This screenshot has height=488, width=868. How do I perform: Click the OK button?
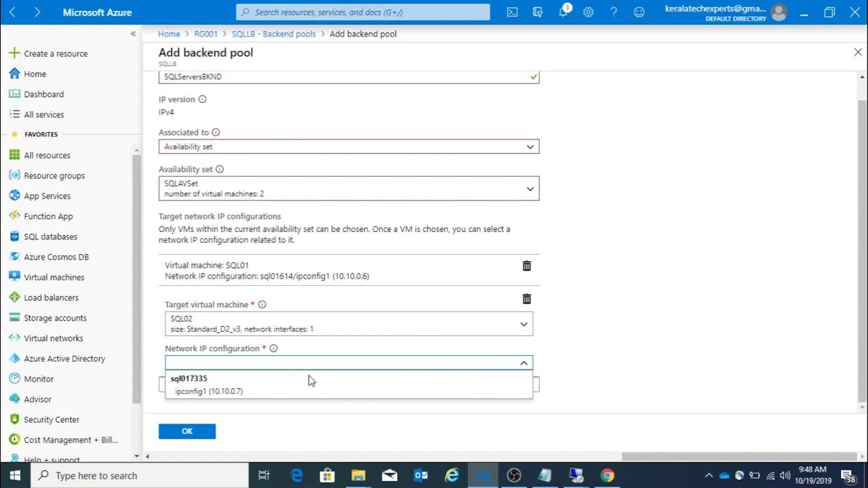click(187, 431)
